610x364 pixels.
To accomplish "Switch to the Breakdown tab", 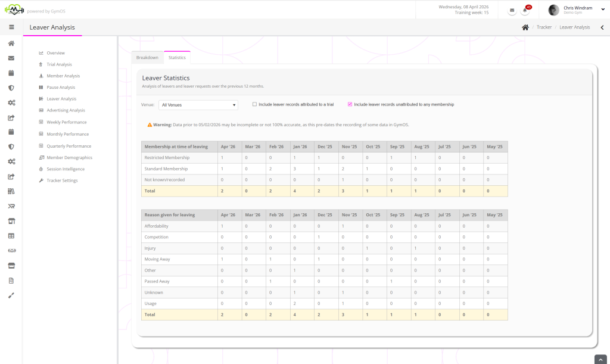I will click(x=147, y=57).
